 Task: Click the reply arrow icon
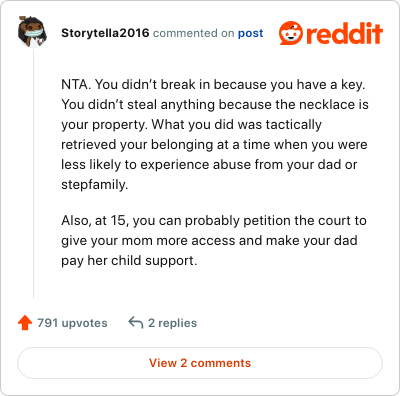tap(136, 323)
